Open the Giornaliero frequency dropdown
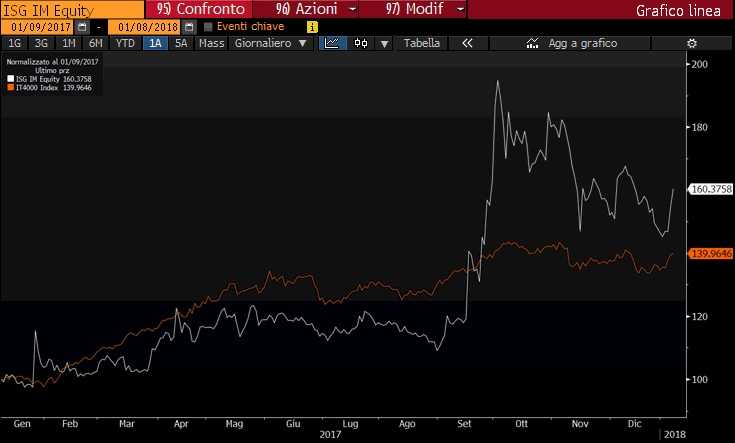Image resolution: width=735 pixels, height=443 pixels. pyautogui.click(x=270, y=43)
